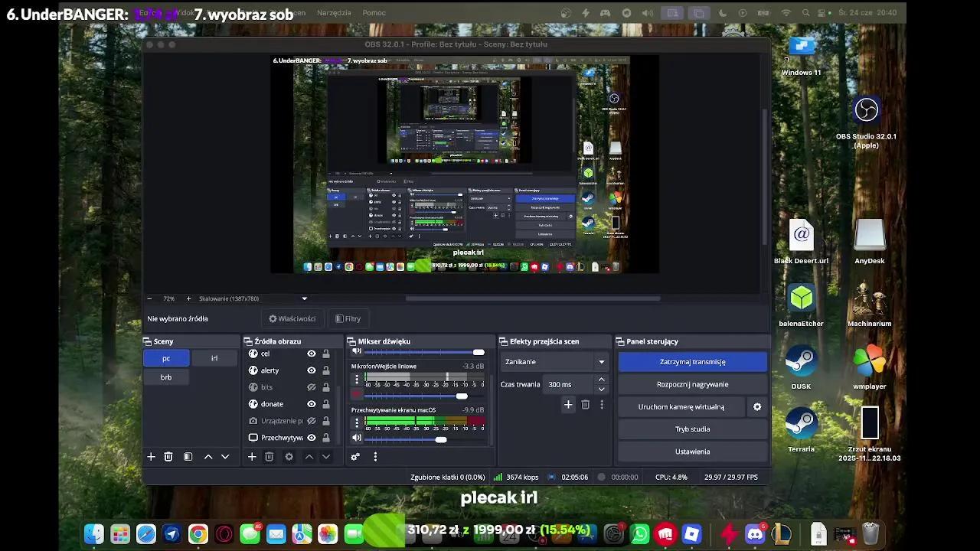This screenshot has width=980, height=551.
Task: Switch to the irl scene
Action: point(214,358)
